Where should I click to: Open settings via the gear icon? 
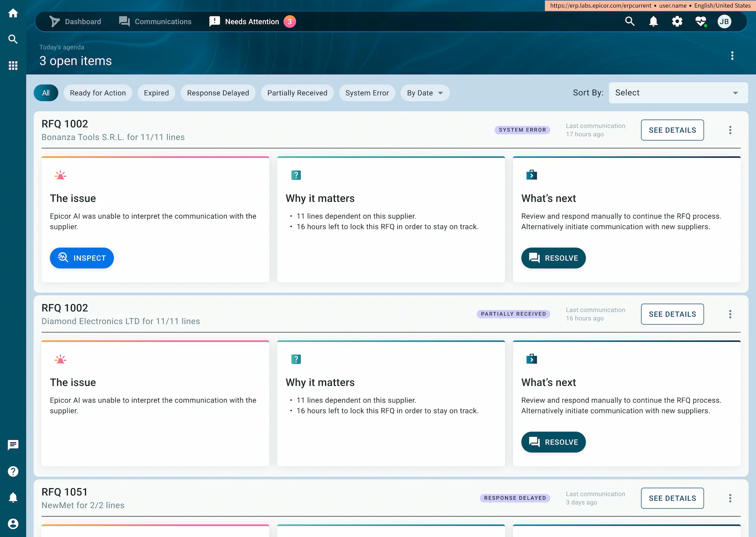pos(677,21)
